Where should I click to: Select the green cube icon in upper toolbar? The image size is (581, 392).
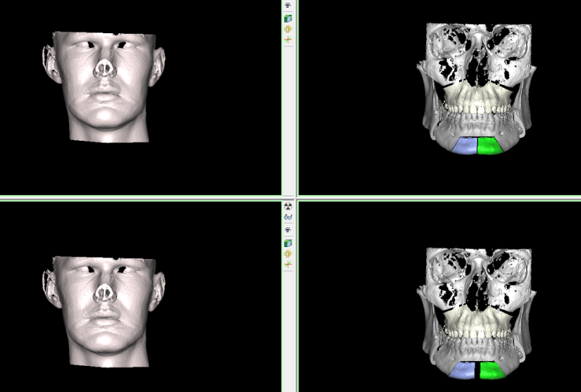pos(288,18)
